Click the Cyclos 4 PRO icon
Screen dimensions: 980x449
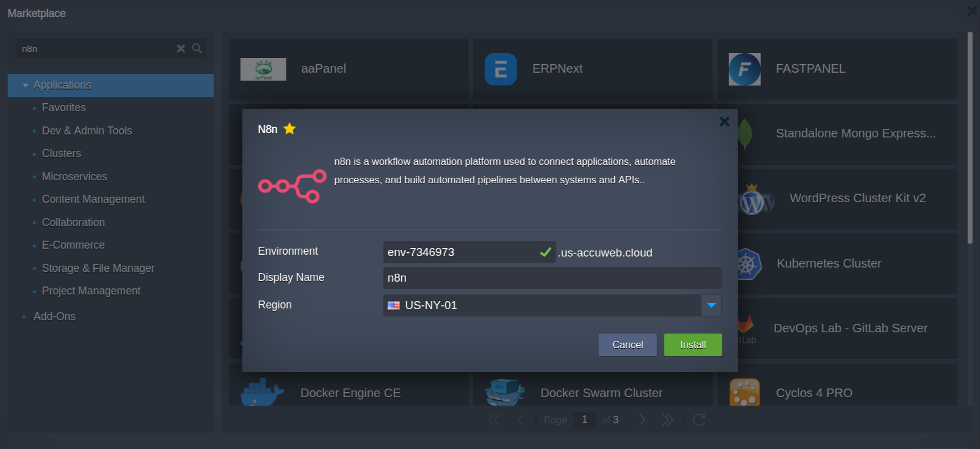coord(745,392)
